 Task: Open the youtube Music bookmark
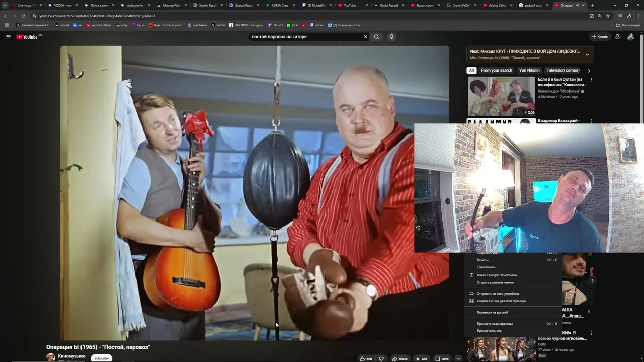point(99,25)
